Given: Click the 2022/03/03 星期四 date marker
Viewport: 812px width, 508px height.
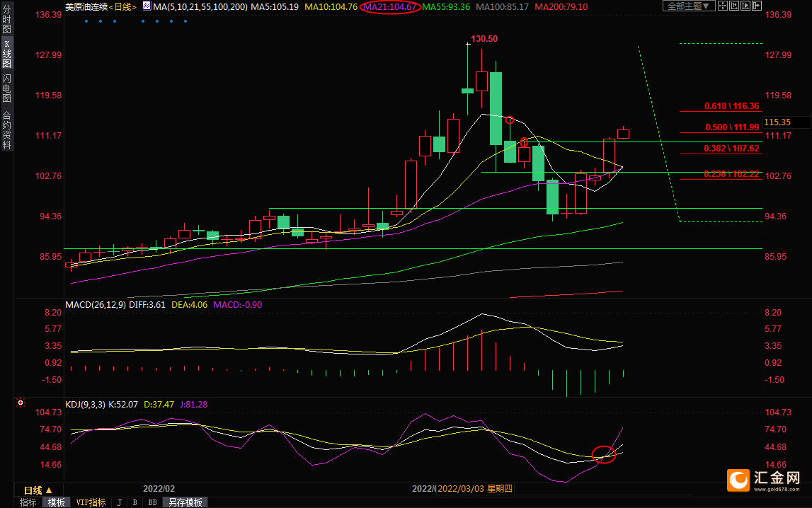Looking at the screenshot, I should pos(475,489).
